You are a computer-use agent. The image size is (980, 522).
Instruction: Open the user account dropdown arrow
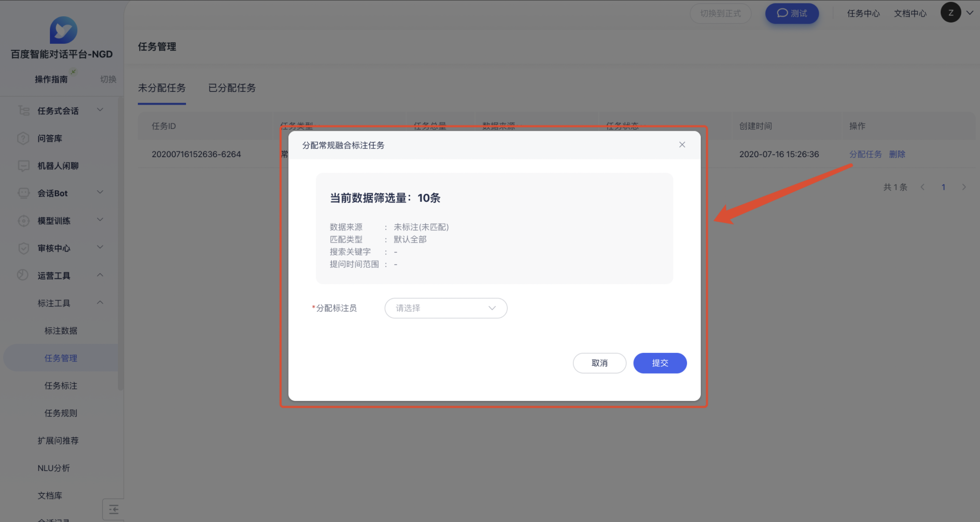(x=970, y=13)
